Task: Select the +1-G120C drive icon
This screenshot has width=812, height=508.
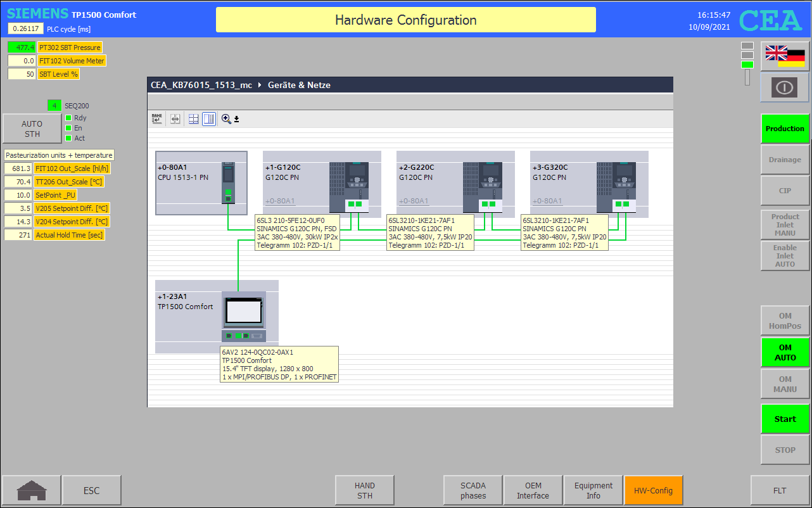Action: (x=350, y=187)
